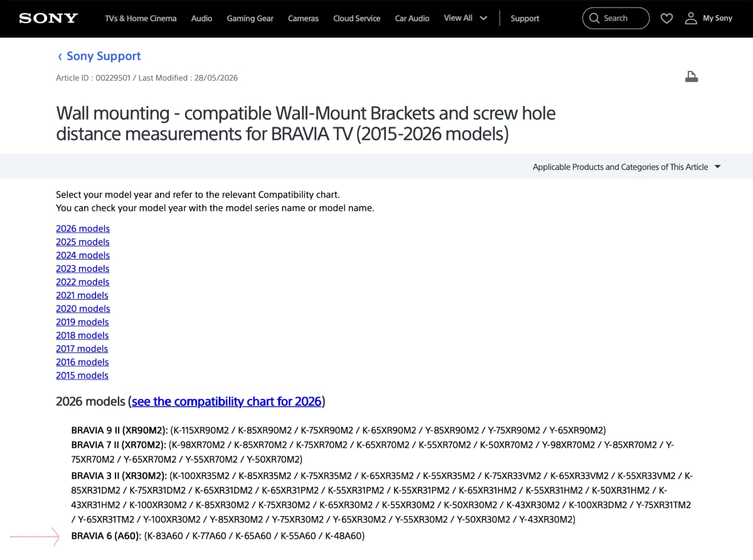Jump to the 2024 models link
The image size is (753, 560).
pyautogui.click(x=83, y=255)
